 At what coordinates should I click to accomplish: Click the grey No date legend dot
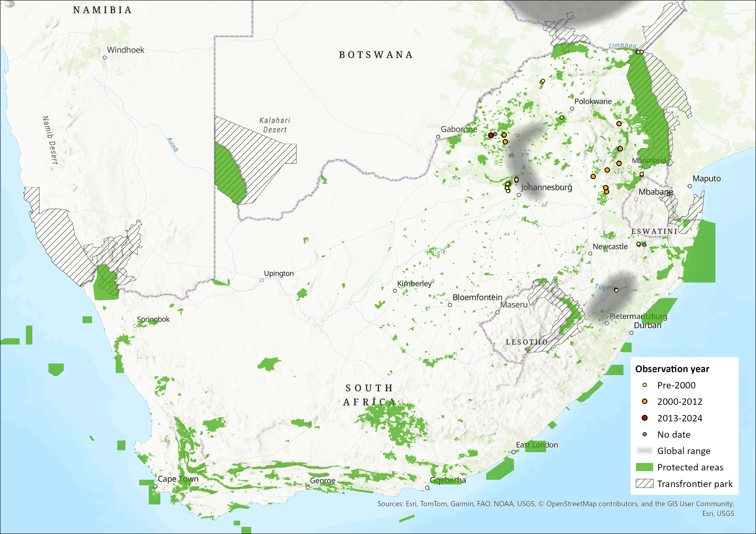coord(644,434)
